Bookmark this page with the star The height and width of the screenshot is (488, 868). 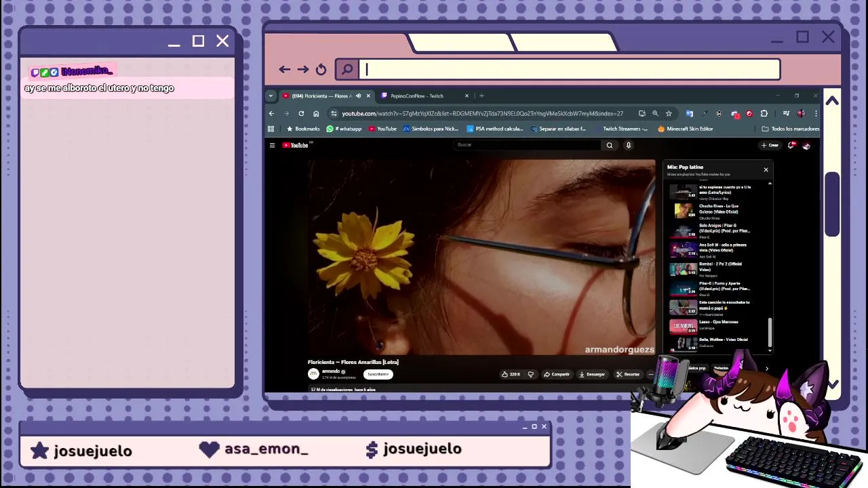669,113
